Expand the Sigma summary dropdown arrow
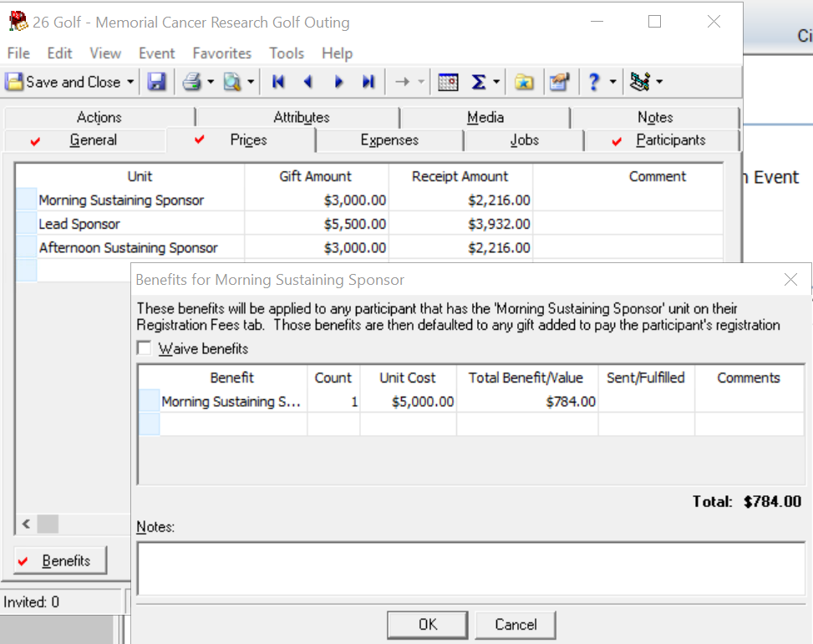 [496, 82]
